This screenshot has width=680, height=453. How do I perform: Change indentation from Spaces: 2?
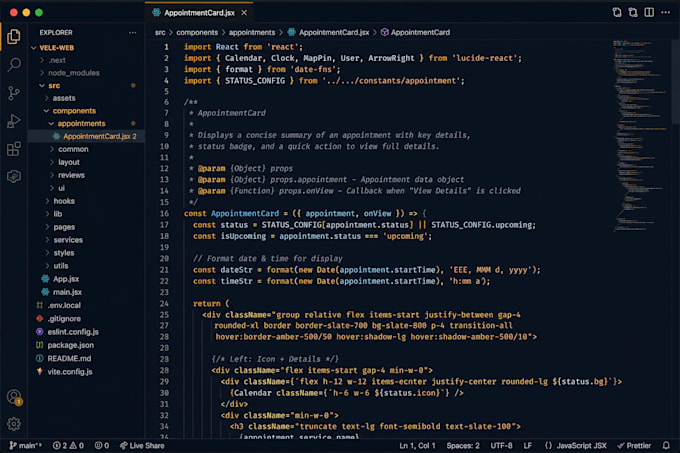click(463, 446)
